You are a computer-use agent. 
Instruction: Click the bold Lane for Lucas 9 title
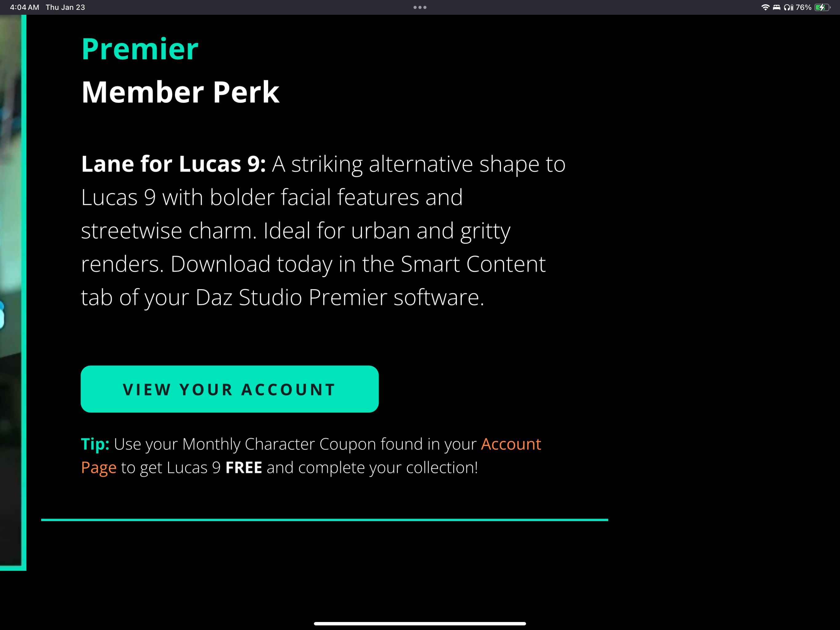pyautogui.click(x=173, y=164)
